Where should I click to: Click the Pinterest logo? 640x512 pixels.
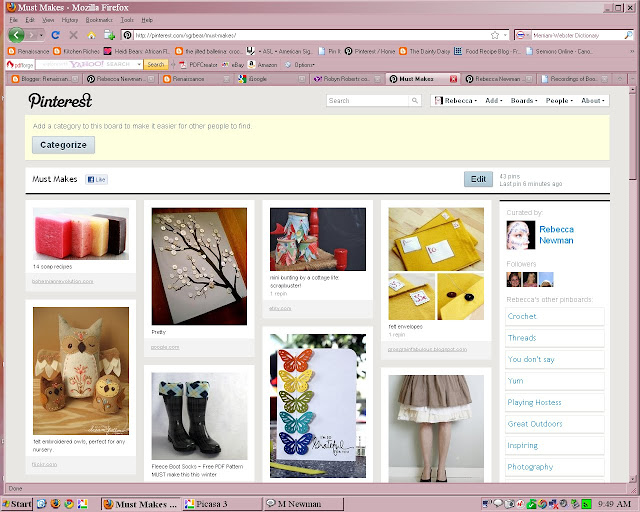(x=60, y=101)
